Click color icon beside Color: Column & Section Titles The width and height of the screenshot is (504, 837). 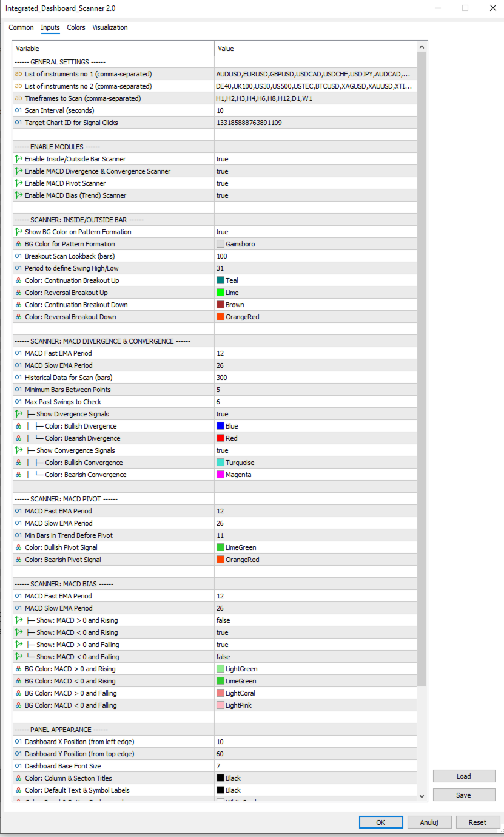click(x=18, y=778)
